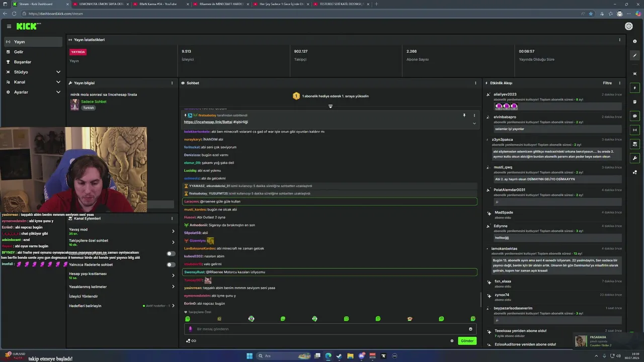
Task: Click SwensyRust highlighted chat message
Action: tap(330, 272)
